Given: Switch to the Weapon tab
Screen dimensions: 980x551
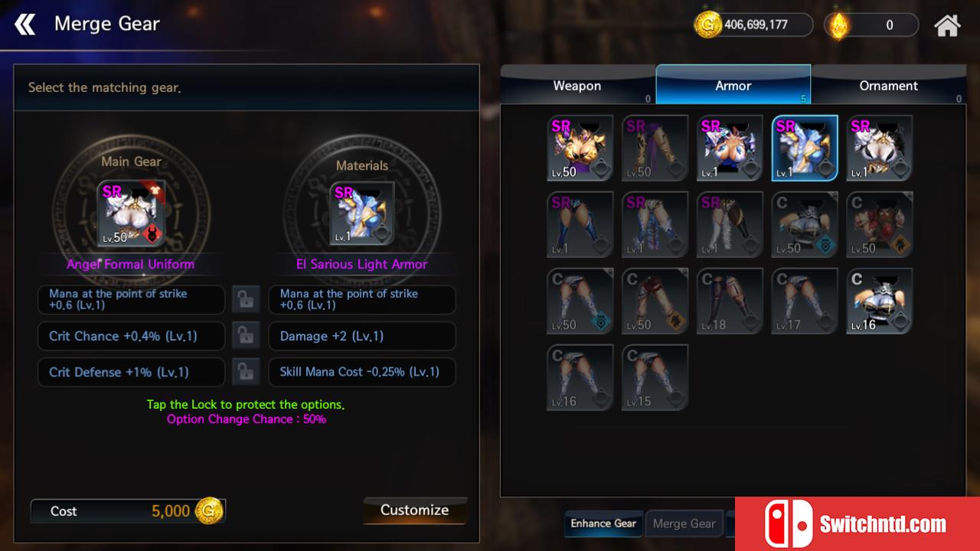Looking at the screenshot, I should click(577, 86).
